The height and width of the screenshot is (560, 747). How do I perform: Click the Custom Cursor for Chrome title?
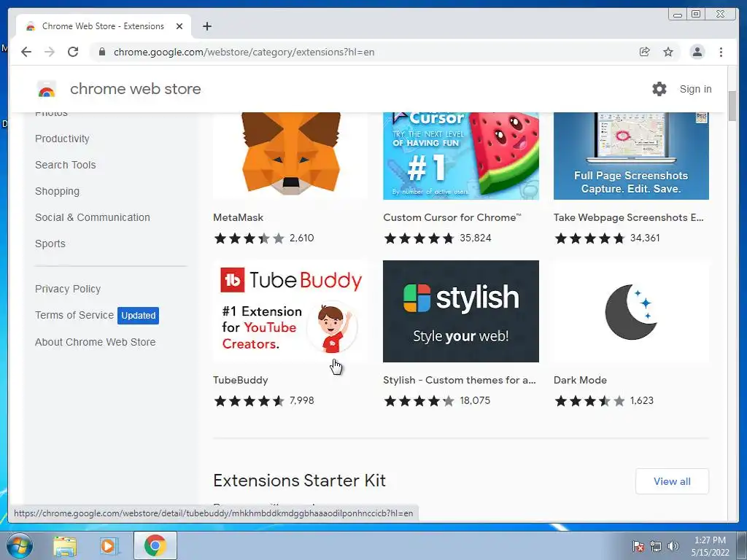click(452, 217)
